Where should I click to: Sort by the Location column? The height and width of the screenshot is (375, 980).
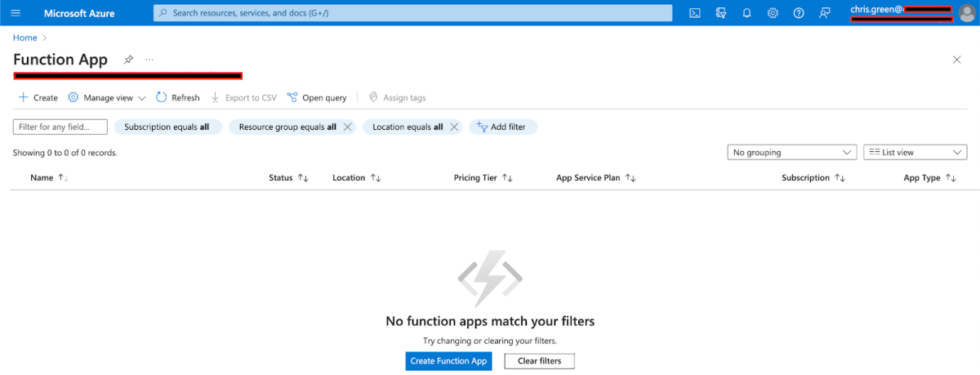pyautogui.click(x=357, y=177)
